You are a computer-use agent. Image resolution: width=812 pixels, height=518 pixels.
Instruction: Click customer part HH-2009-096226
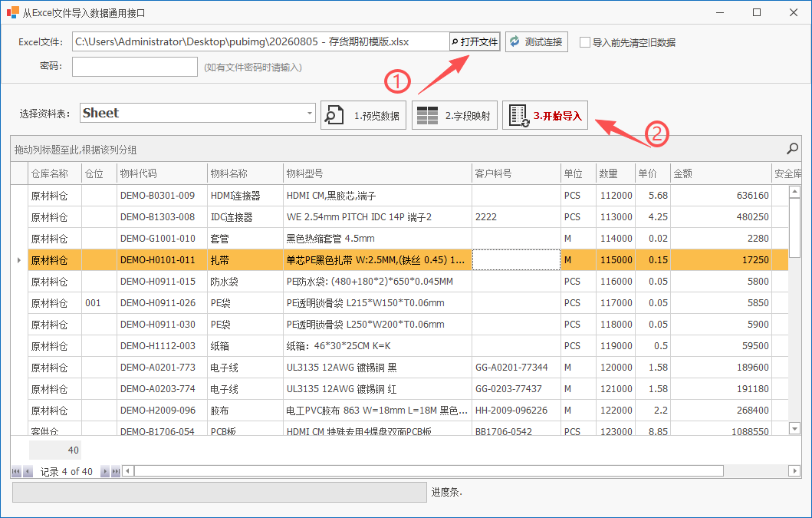tap(516, 411)
